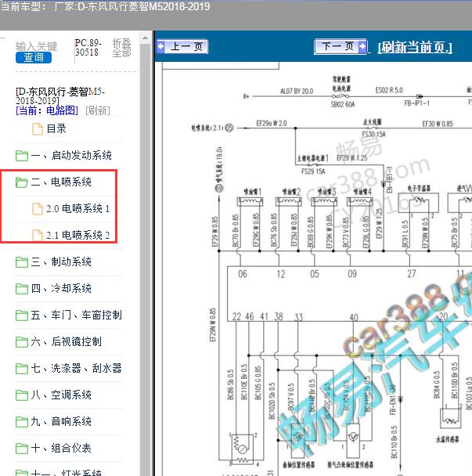Click folder icon of 一、启动发动系统
472x476 pixels.
[22, 156]
